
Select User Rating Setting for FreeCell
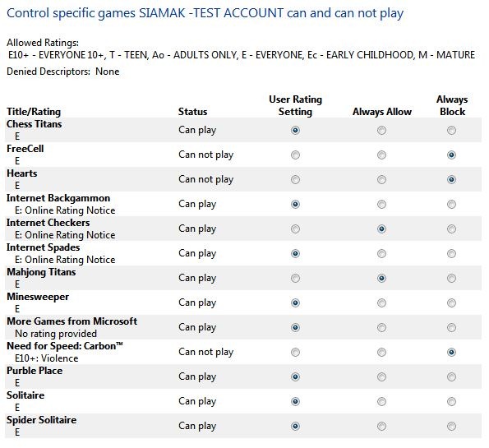point(295,155)
